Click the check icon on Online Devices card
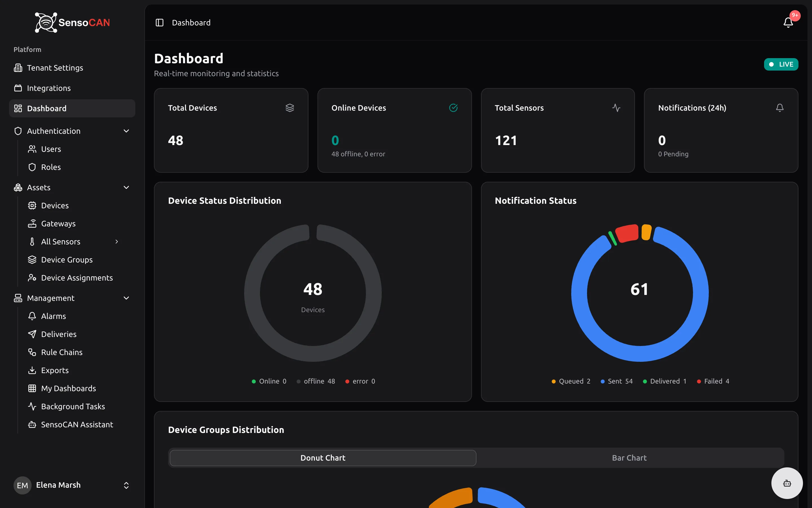812x508 pixels. (x=453, y=108)
